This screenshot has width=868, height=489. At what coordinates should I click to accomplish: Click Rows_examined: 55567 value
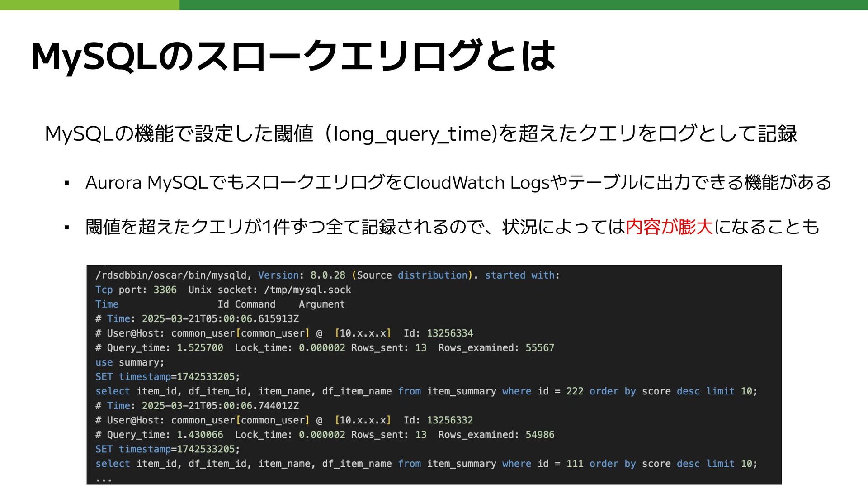point(540,348)
